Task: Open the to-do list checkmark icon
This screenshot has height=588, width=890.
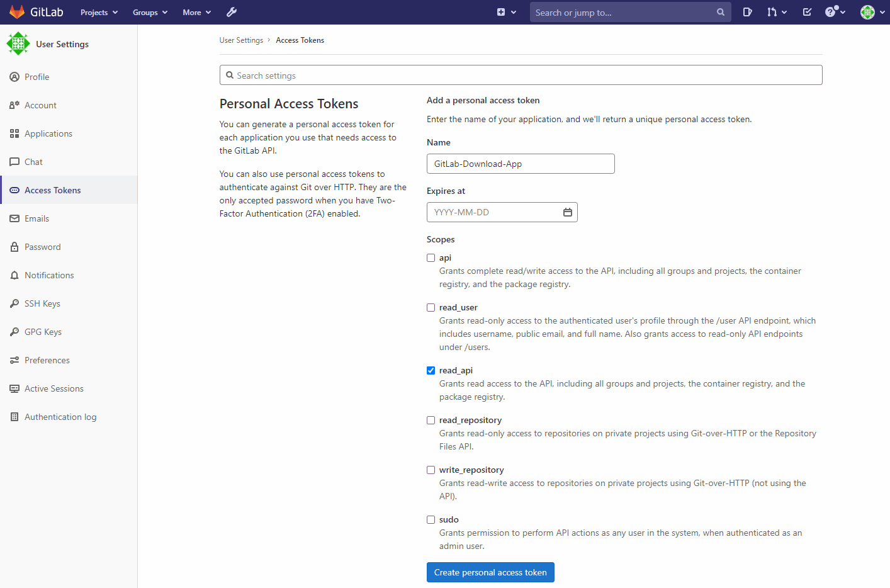Action: 807,12
